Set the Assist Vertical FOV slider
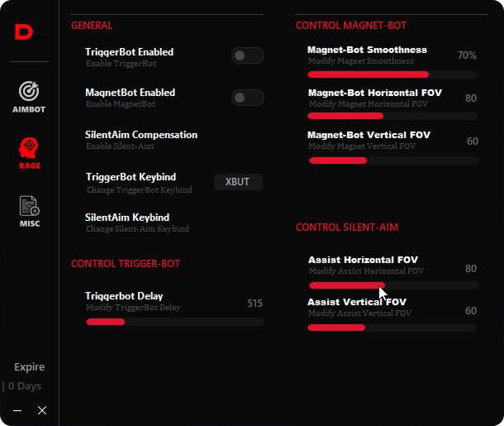 pyautogui.click(x=392, y=328)
